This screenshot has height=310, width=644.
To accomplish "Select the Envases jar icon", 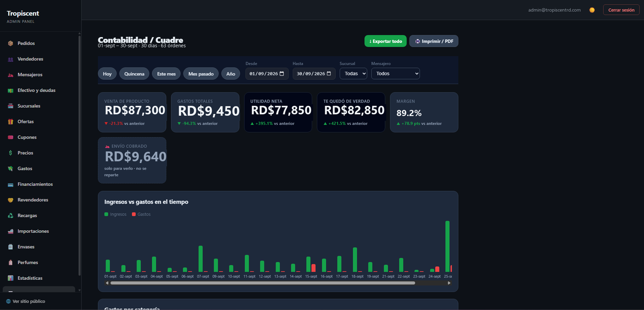I will [11, 247].
